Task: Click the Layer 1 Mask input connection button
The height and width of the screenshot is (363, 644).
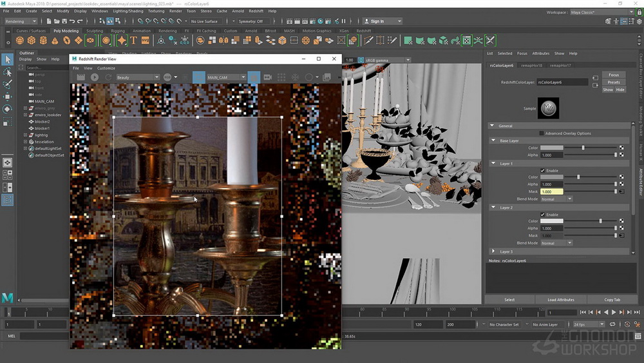Action: [x=621, y=191]
